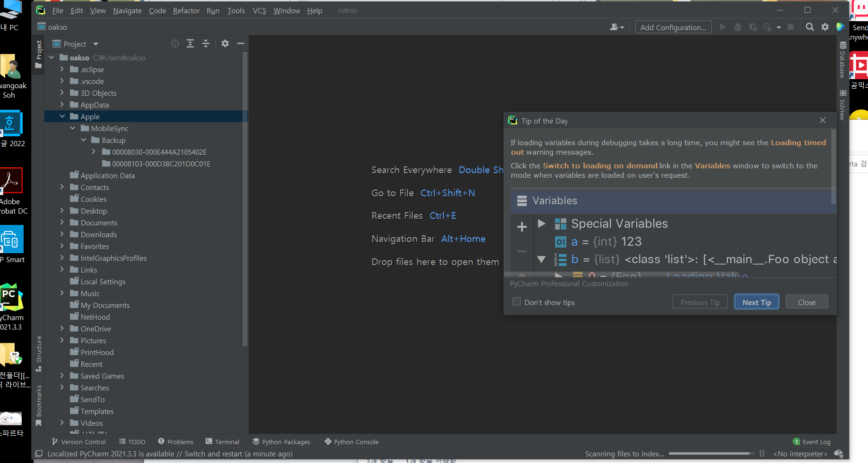Open the Navigate menu
The width and height of the screenshot is (868, 463).
(127, 10)
